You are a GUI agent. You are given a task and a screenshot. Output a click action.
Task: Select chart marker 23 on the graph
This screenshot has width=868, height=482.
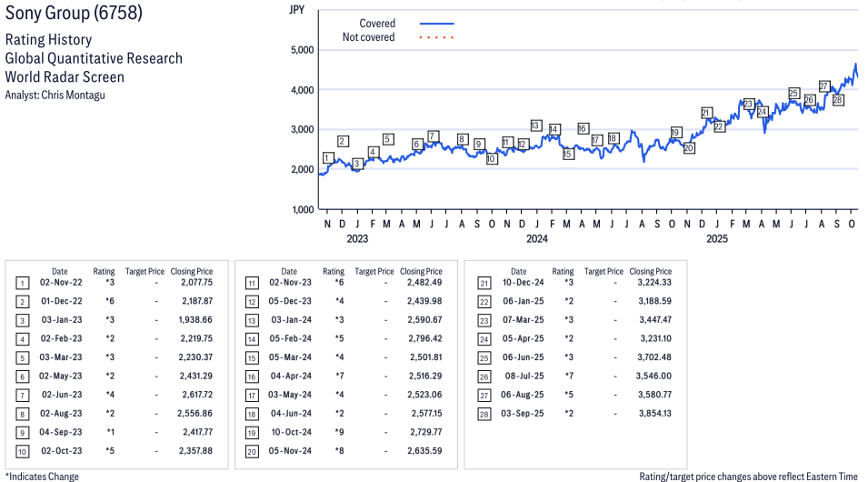coord(748,105)
